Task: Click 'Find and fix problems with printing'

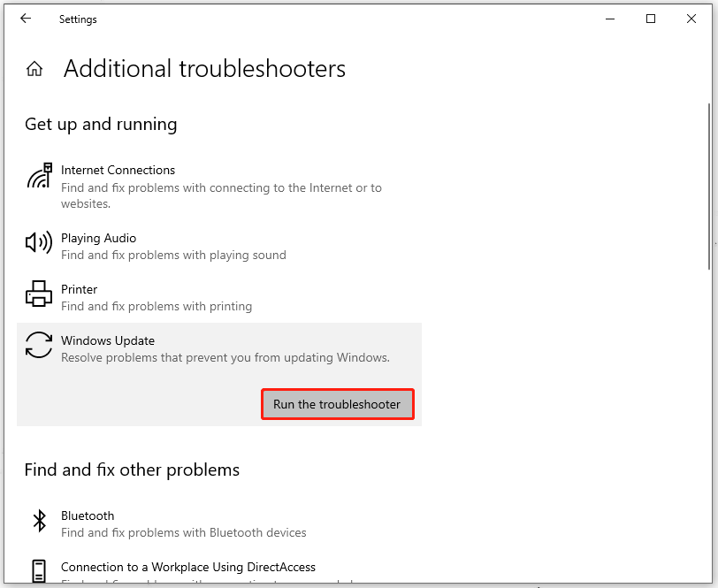Action: click(157, 306)
